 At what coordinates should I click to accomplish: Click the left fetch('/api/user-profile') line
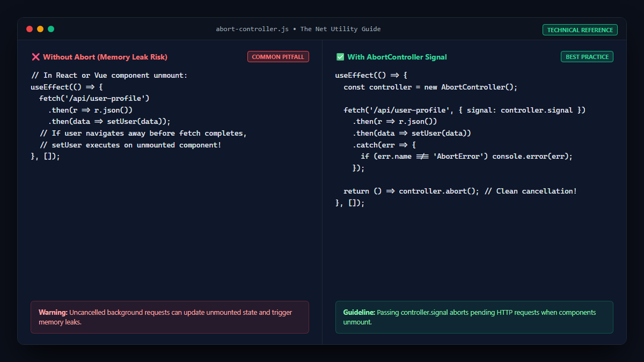94,99
